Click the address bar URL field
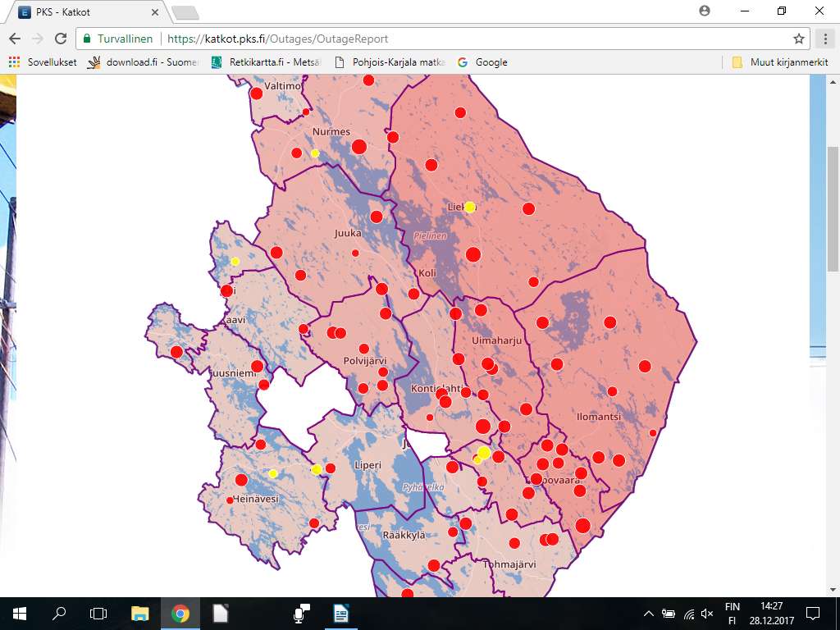The height and width of the screenshot is (630, 840). click(476, 39)
